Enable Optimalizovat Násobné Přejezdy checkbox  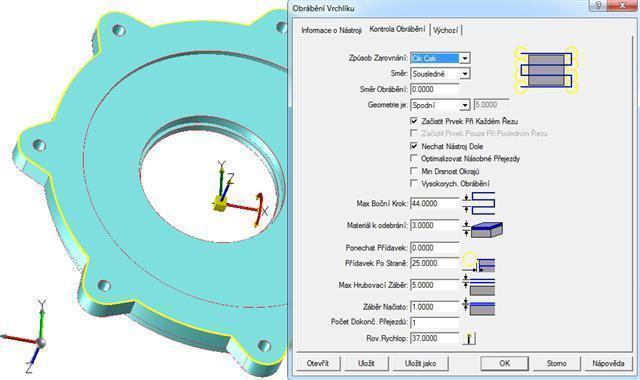414,158
